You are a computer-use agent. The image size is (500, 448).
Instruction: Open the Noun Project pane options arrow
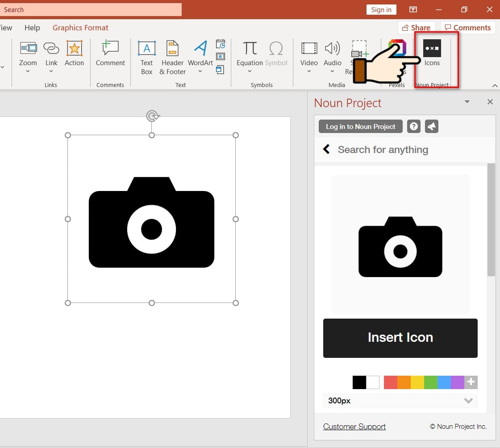point(467,102)
